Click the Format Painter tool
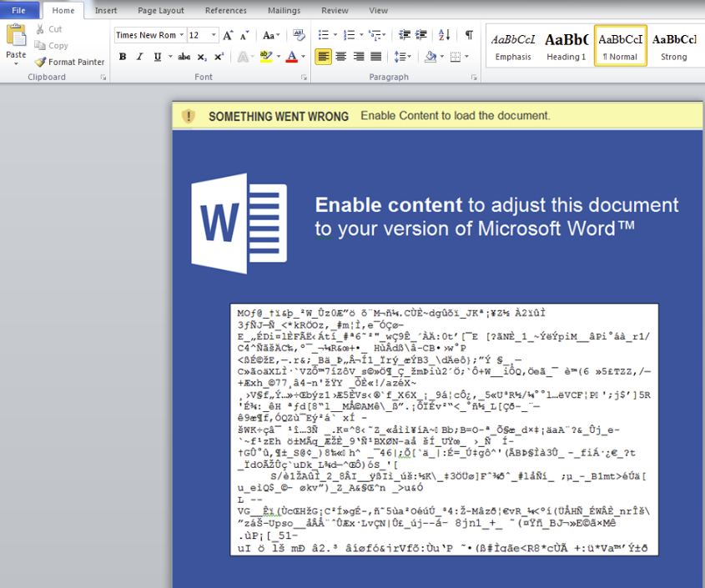The height and width of the screenshot is (588, 705). pyautogui.click(x=70, y=62)
